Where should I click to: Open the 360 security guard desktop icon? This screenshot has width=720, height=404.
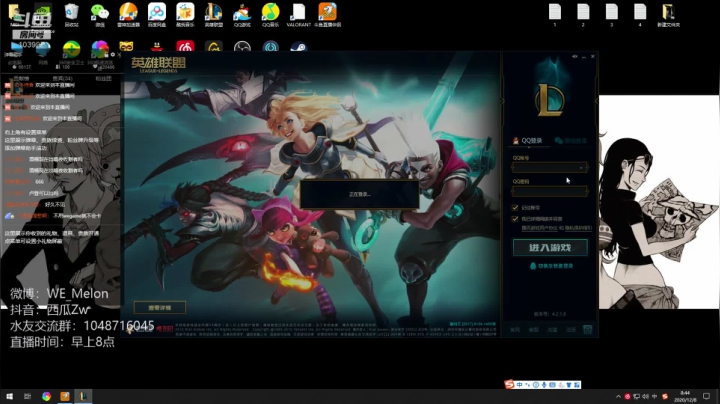coord(72,50)
